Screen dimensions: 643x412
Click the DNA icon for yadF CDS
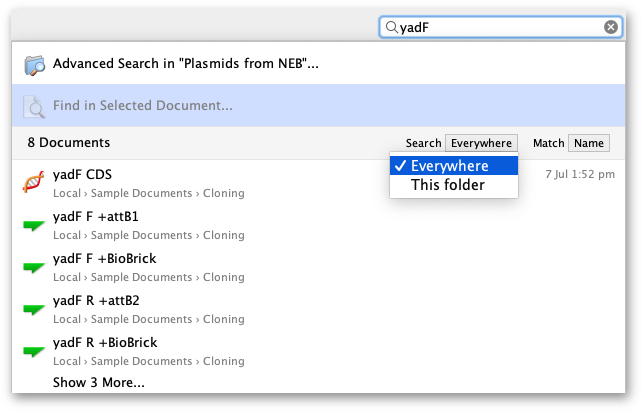click(34, 182)
